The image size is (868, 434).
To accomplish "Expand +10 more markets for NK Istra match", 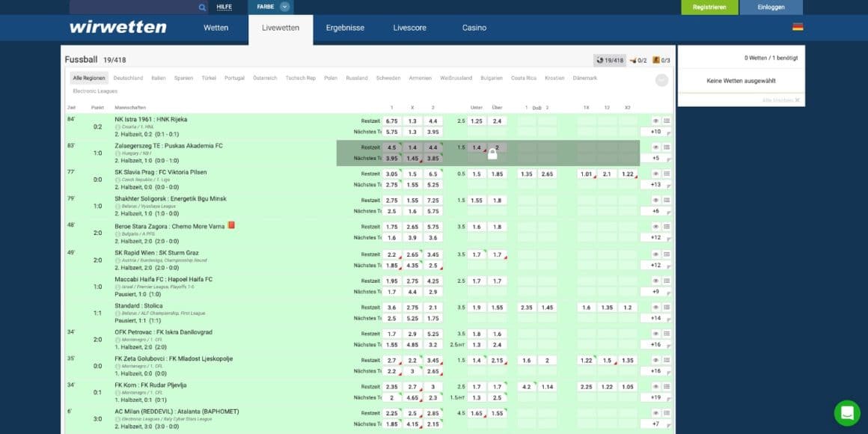I will (656, 132).
